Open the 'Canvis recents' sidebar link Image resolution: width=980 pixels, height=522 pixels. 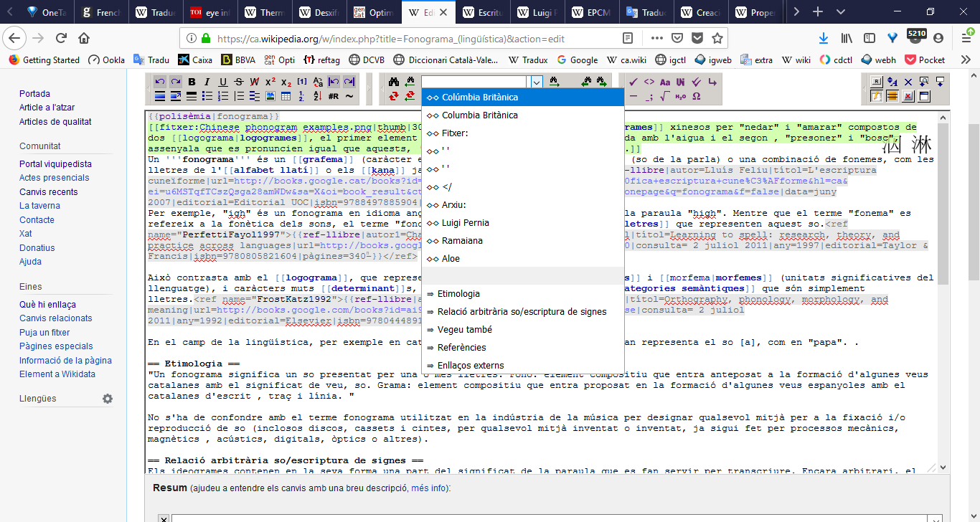click(x=48, y=191)
